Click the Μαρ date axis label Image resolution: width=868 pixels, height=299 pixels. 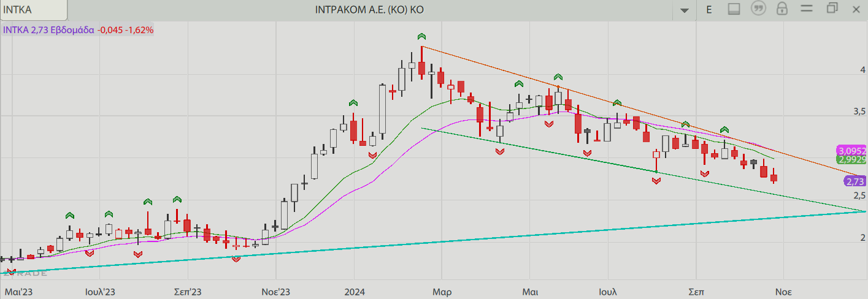[x=442, y=292]
